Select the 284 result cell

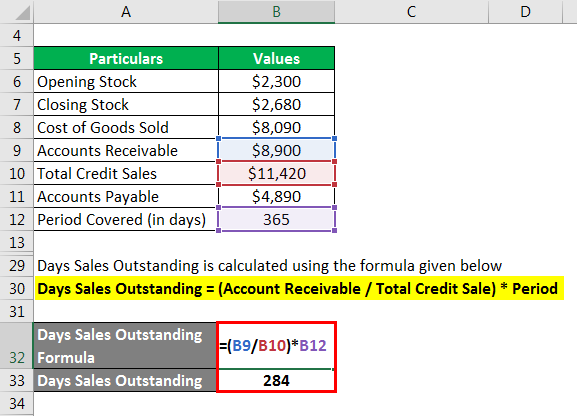click(x=276, y=380)
